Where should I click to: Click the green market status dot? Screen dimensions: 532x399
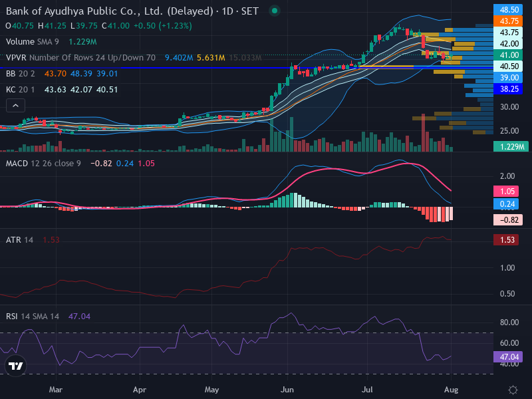click(275, 11)
